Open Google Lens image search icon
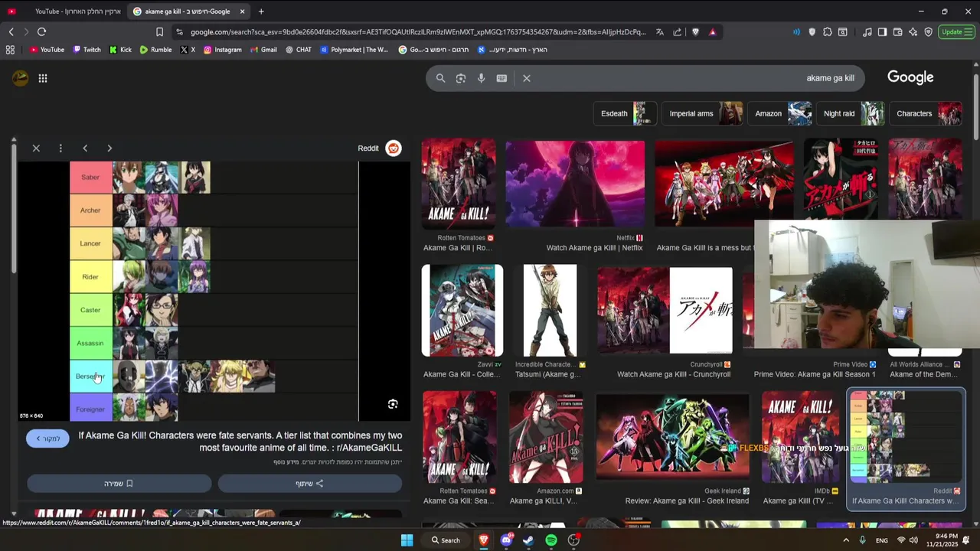This screenshot has height=551, width=980. (x=461, y=78)
